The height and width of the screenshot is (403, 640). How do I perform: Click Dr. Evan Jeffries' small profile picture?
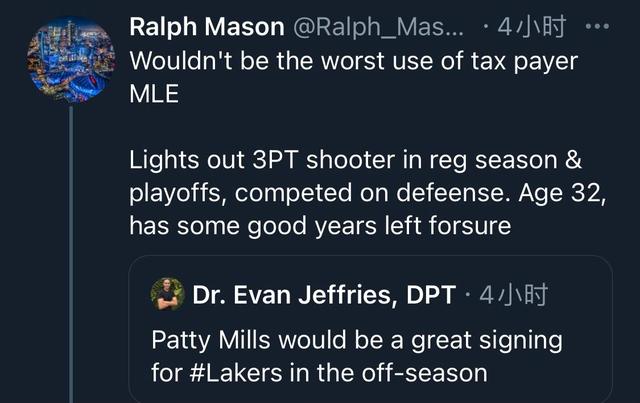(167, 294)
